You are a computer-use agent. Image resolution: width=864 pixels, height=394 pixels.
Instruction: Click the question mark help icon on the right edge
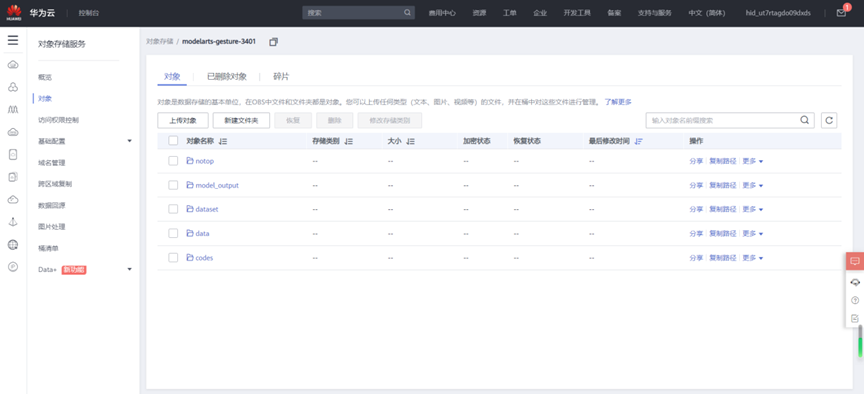[855, 300]
